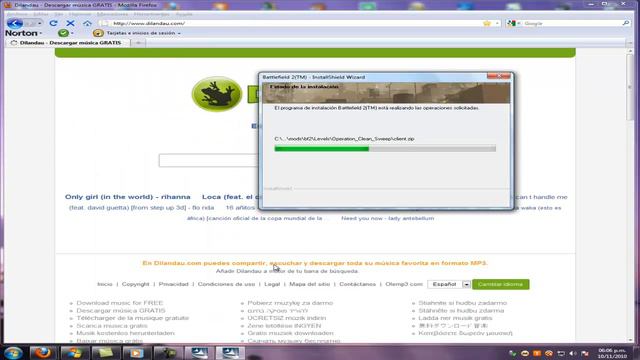Open the Historial menu

coord(80,14)
